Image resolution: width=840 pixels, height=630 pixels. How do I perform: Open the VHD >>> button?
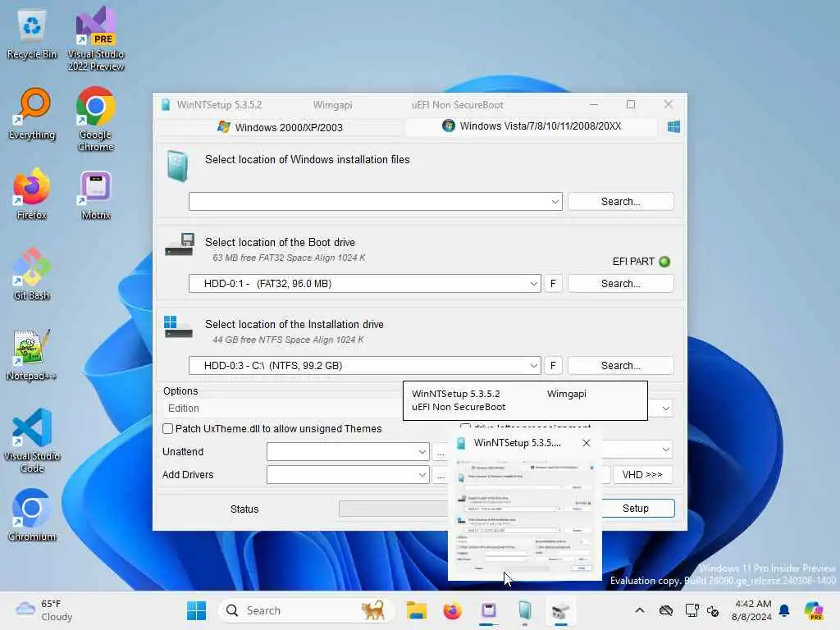pyautogui.click(x=642, y=475)
